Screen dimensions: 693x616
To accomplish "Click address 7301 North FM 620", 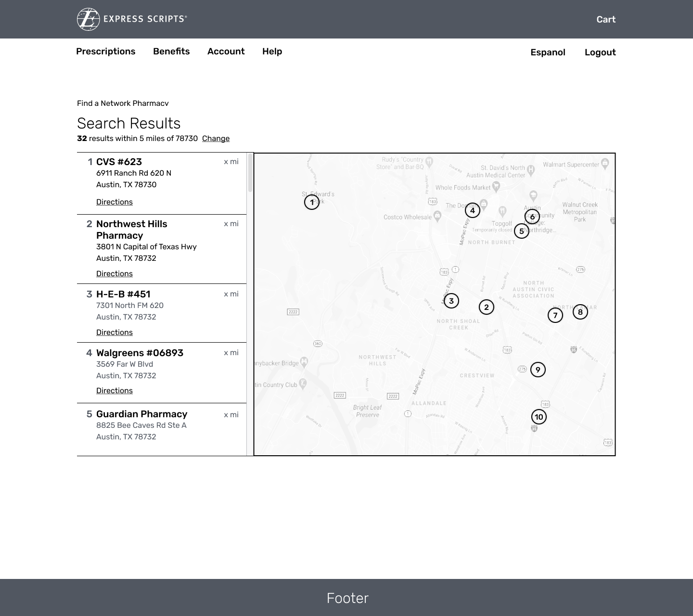I will click(130, 306).
